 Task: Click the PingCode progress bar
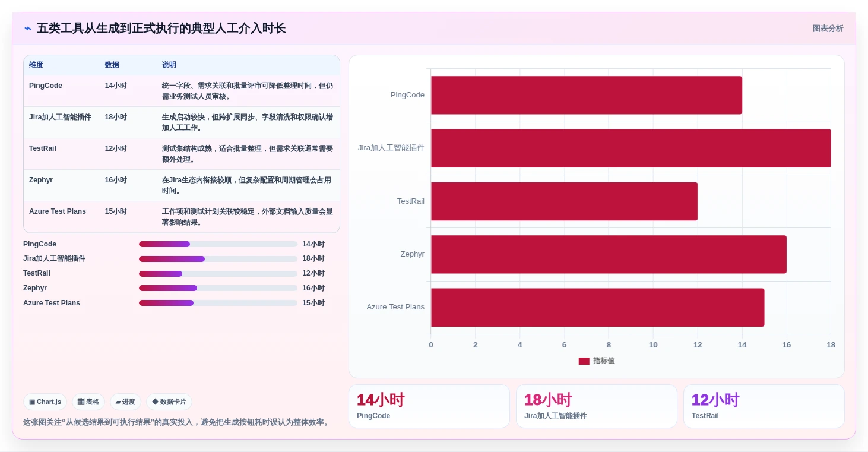tap(218, 244)
